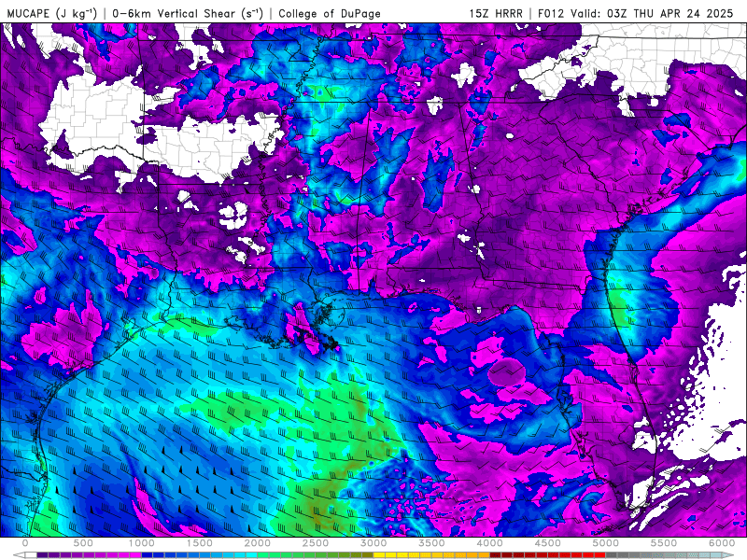This screenshot has height=560, width=747.
Task: Click the 4000 value on the color scale
Action: pos(490,543)
